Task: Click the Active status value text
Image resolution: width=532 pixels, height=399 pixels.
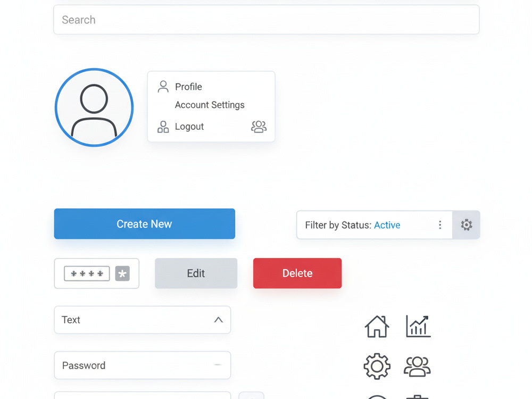Action: pyautogui.click(x=387, y=225)
